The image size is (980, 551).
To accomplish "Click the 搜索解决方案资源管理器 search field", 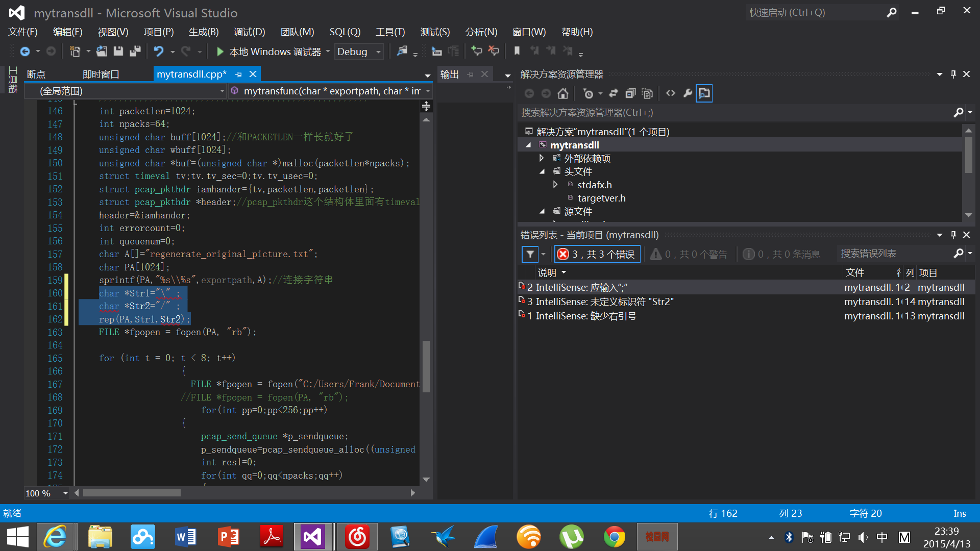I will coord(735,112).
